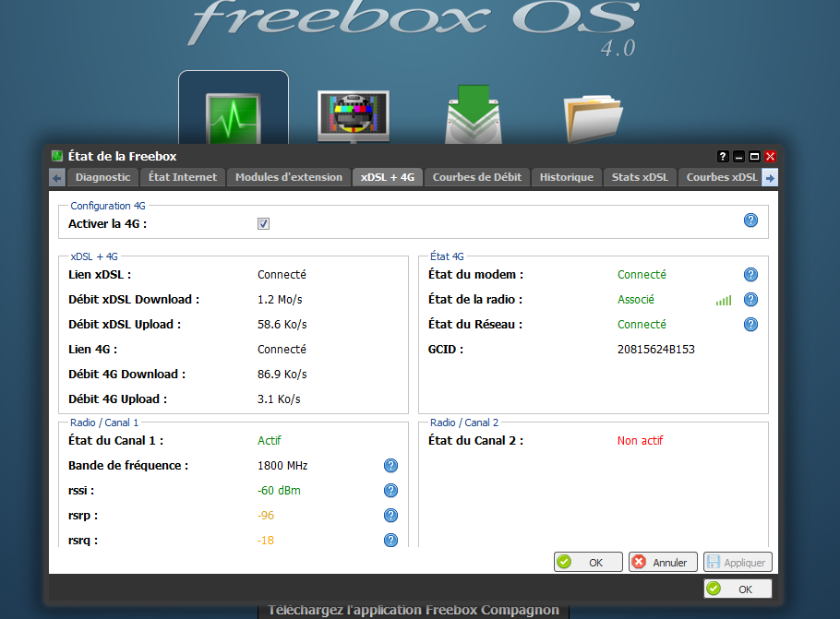Image resolution: width=840 pixels, height=619 pixels.
Task: Click the green icon in window title bar
Action: click(57, 156)
